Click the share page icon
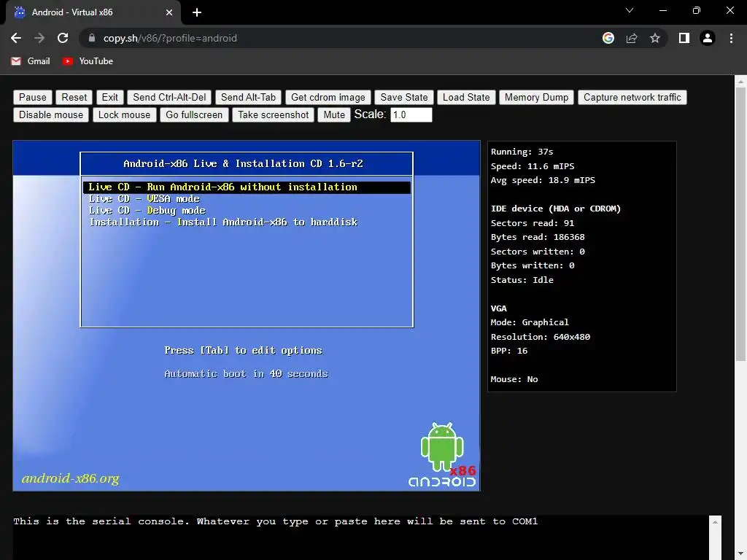Screen dimensions: 747x560 pyautogui.click(x=632, y=38)
